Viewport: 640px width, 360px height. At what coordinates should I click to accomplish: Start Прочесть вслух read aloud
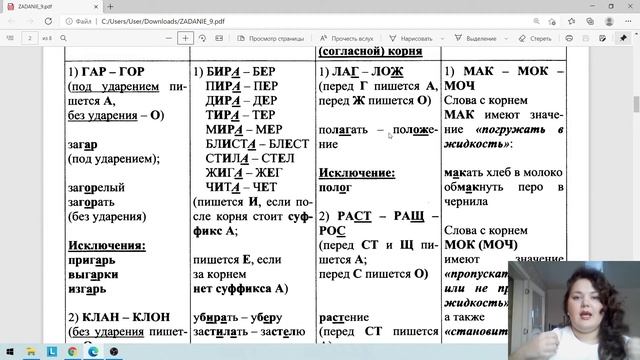347,38
